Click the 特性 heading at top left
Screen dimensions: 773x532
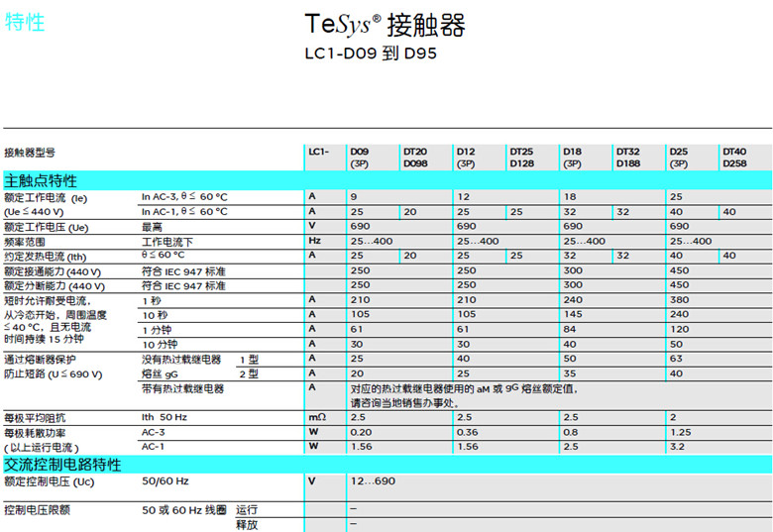[25, 23]
